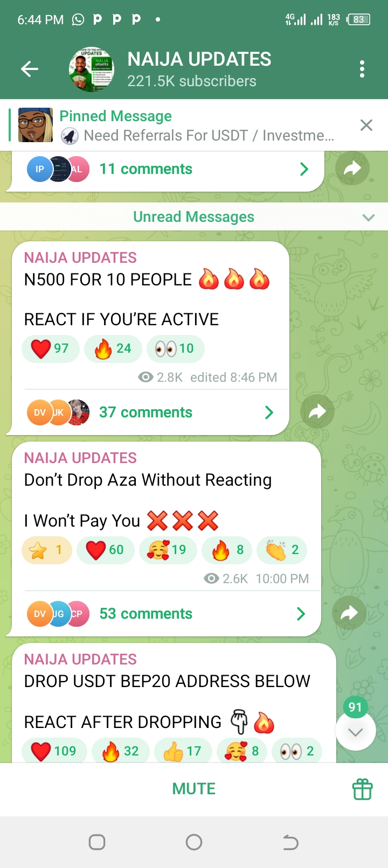This screenshot has height=868, width=388.
Task: Collapse Unread Messages chevron
Action: click(x=369, y=218)
